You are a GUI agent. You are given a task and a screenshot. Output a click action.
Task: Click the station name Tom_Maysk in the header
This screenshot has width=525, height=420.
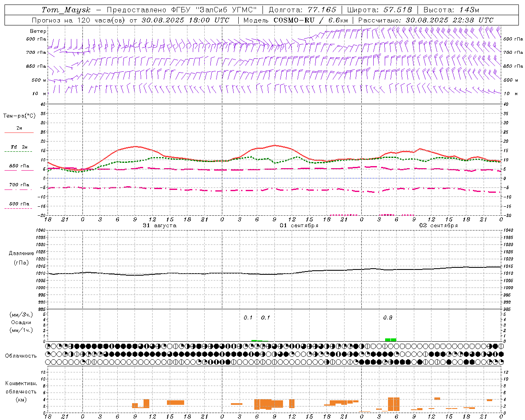click(66, 10)
